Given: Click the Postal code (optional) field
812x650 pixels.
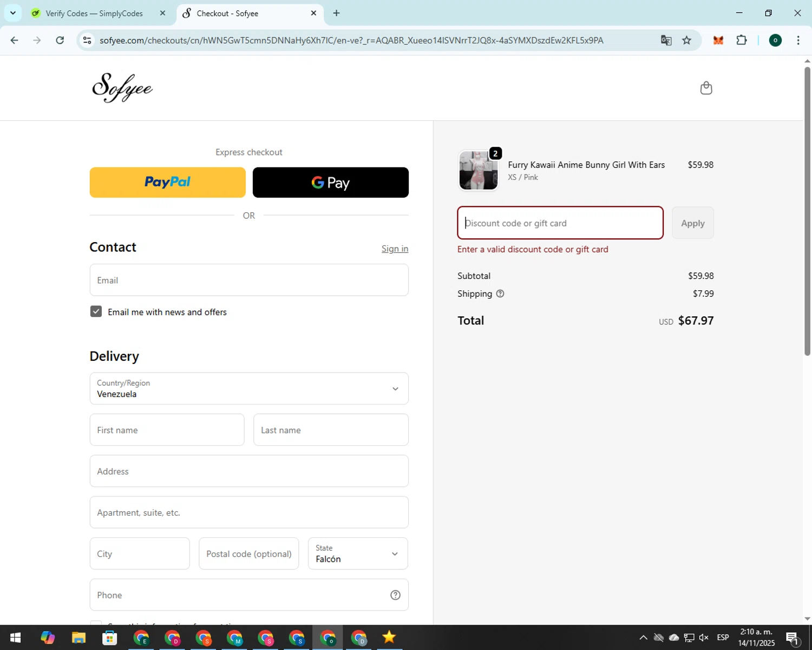Looking at the screenshot, I should coord(249,554).
